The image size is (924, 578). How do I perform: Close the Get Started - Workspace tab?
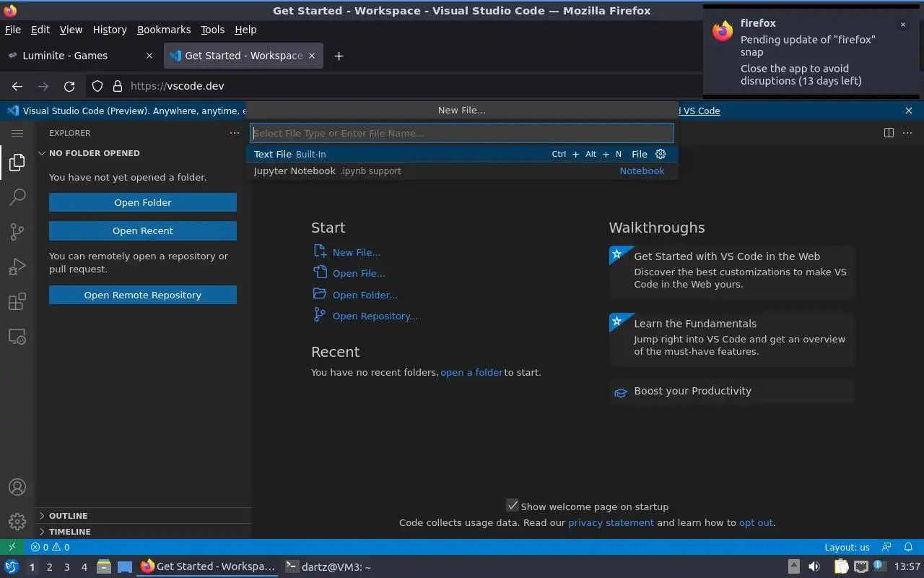[313, 56]
